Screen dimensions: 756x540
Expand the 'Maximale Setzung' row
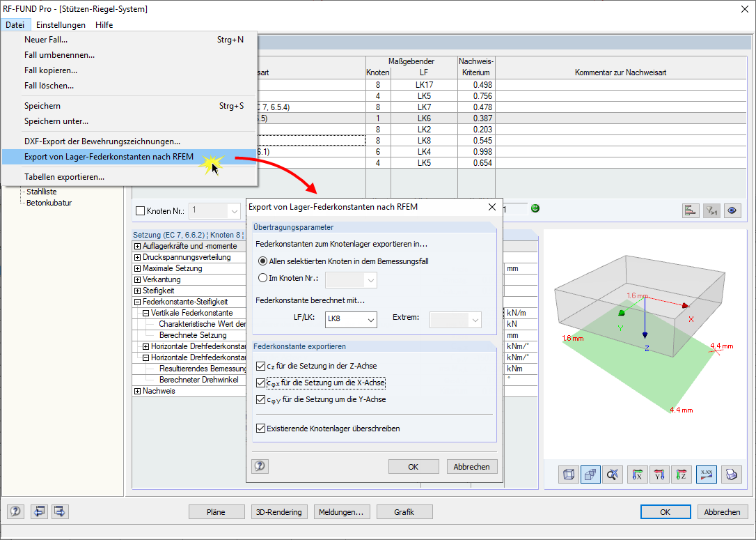tap(137, 268)
